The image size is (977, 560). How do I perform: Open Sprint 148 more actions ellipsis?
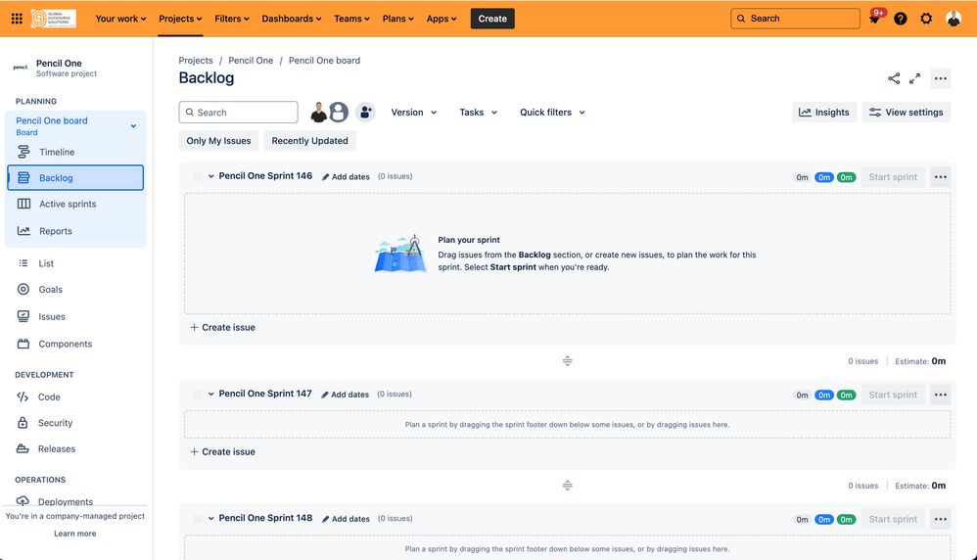tap(941, 519)
